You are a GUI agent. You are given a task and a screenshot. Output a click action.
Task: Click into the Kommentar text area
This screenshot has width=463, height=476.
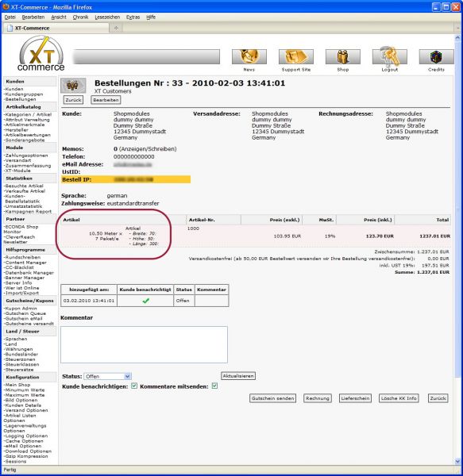pos(144,344)
